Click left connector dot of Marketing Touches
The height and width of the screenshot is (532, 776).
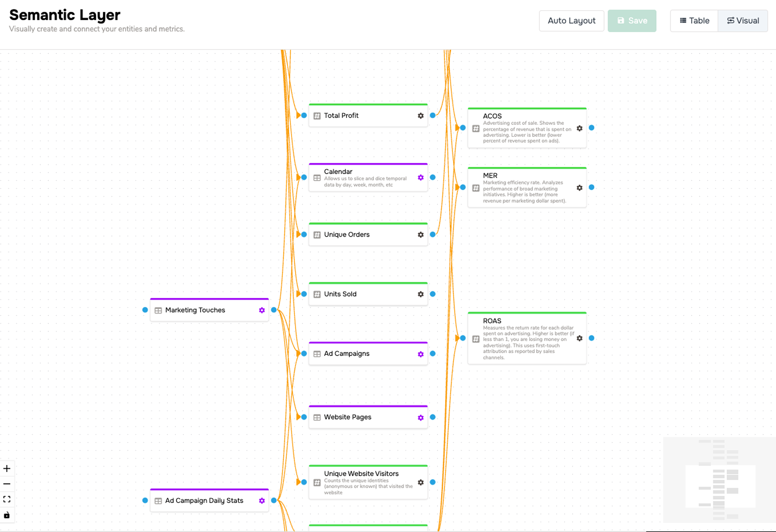tap(145, 310)
